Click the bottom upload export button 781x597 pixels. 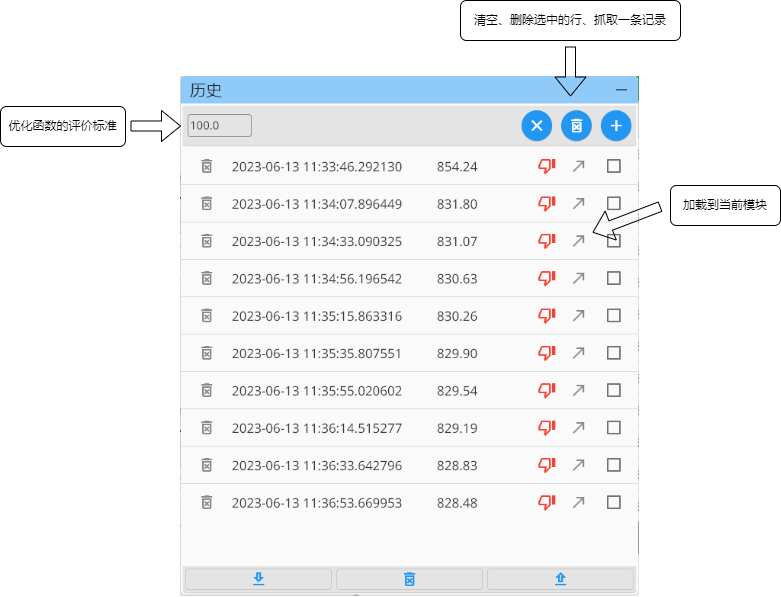click(560, 579)
